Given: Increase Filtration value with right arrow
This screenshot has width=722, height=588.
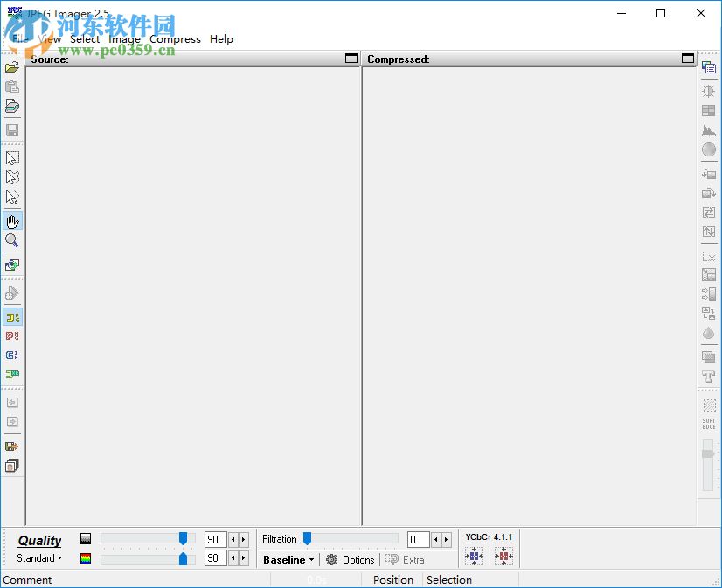Looking at the screenshot, I should 446,539.
